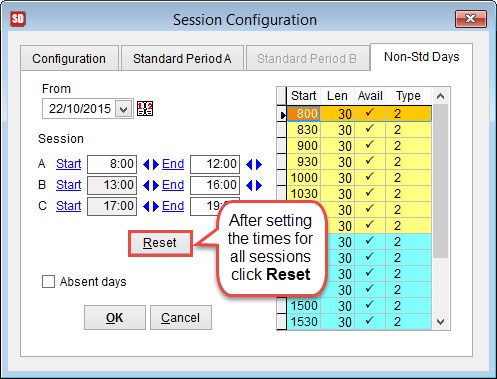497x379 pixels.
Task: Click the Session B start time field 13:00
Action: pyautogui.click(x=112, y=185)
